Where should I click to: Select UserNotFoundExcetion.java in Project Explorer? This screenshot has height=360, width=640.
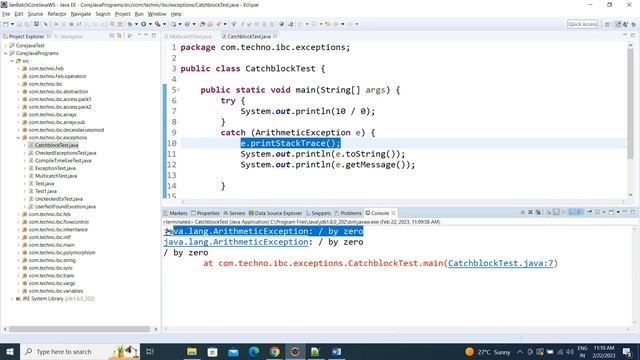click(x=65, y=207)
